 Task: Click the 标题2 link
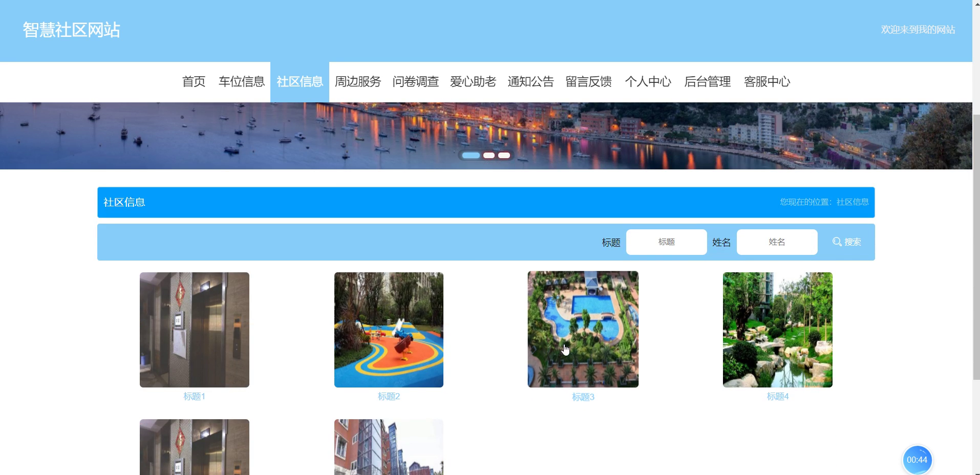tap(389, 396)
